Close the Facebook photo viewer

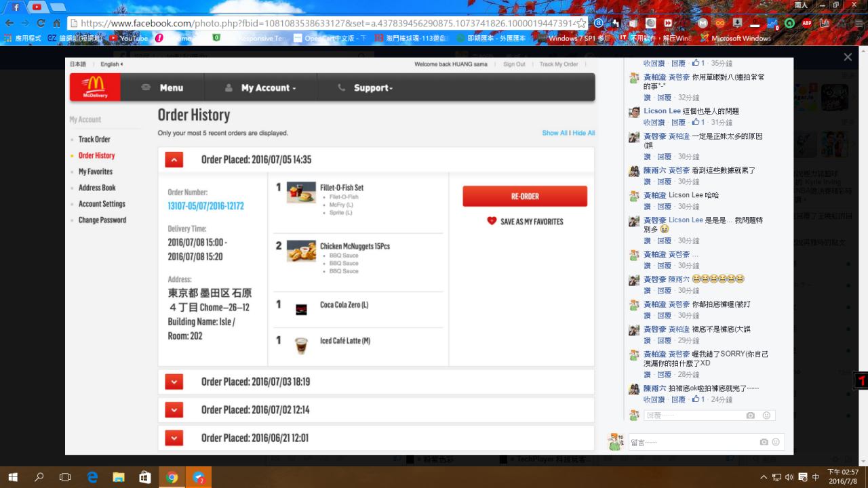pyautogui.click(x=847, y=58)
